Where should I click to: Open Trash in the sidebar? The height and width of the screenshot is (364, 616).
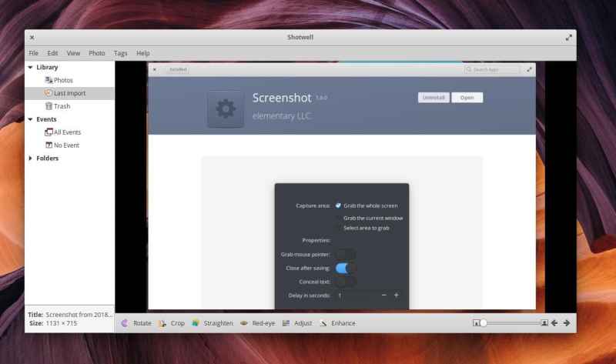pyautogui.click(x=62, y=106)
